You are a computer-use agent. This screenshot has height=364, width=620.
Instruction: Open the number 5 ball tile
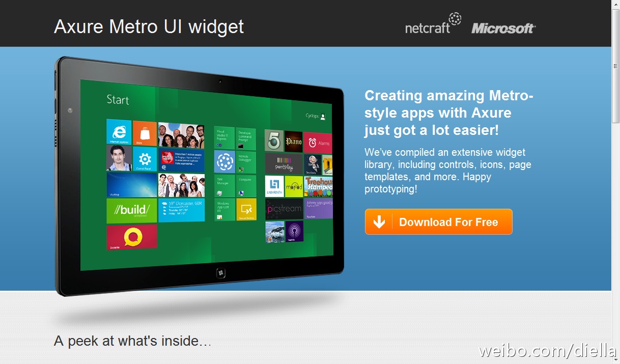274,141
